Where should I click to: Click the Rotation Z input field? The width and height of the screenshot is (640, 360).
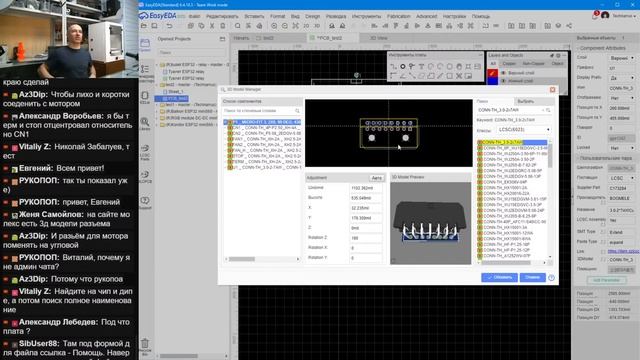[x=365, y=238]
